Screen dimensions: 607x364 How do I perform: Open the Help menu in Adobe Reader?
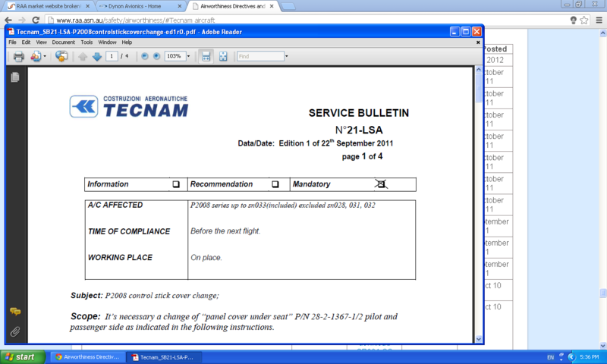pos(127,42)
